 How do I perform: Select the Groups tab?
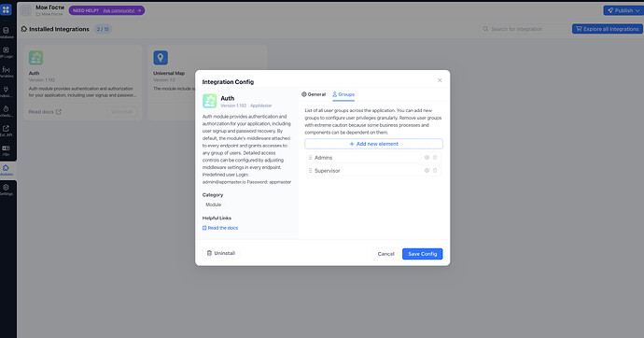click(x=343, y=94)
